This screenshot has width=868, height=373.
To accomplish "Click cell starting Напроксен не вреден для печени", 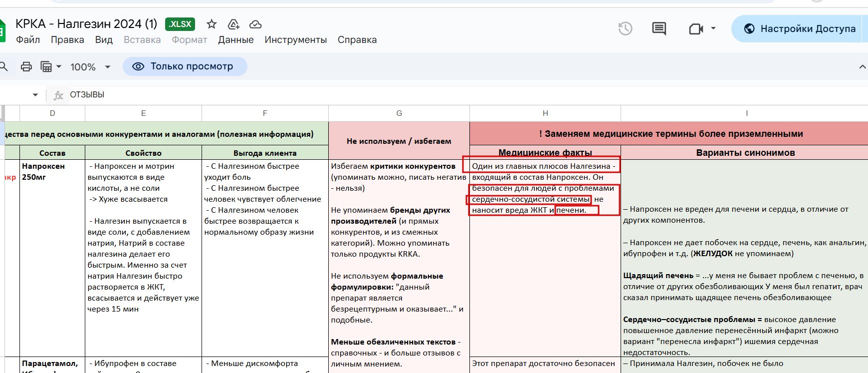I will (x=745, y=258).
